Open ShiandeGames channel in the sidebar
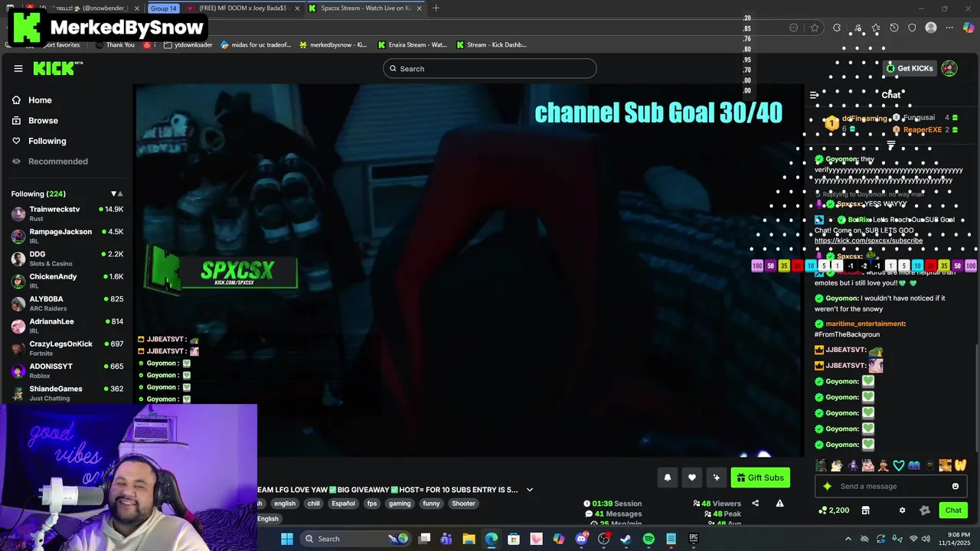Image resolution: width=980 pixels, height=551 pixels. click(67, 393)
